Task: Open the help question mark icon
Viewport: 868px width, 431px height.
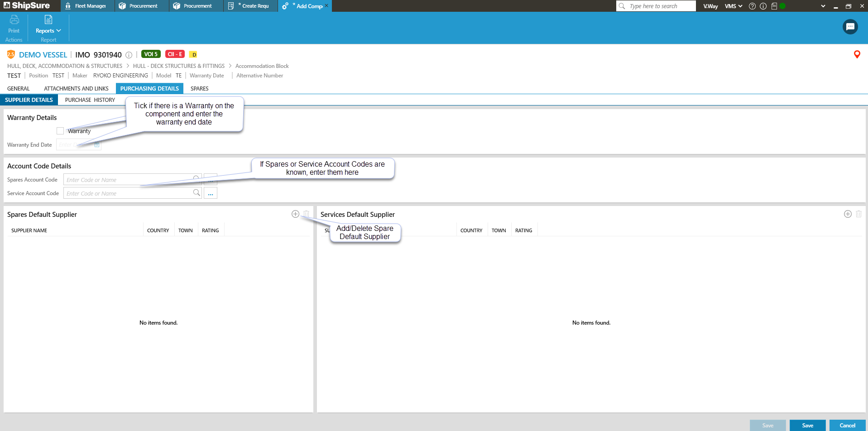Action: (752, 6)
